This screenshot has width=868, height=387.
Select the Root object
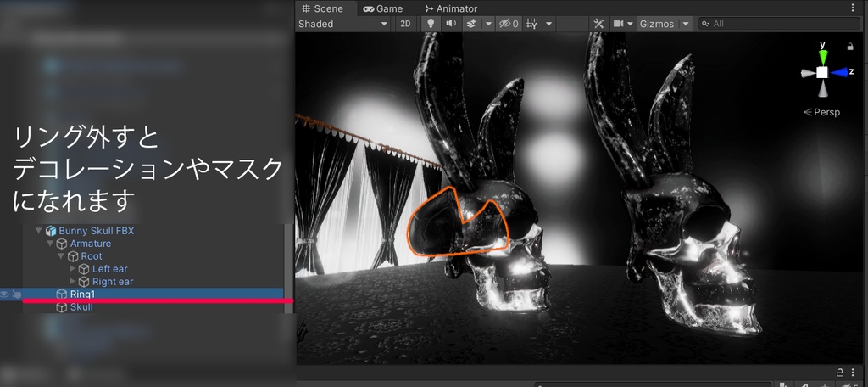point(92,256)
